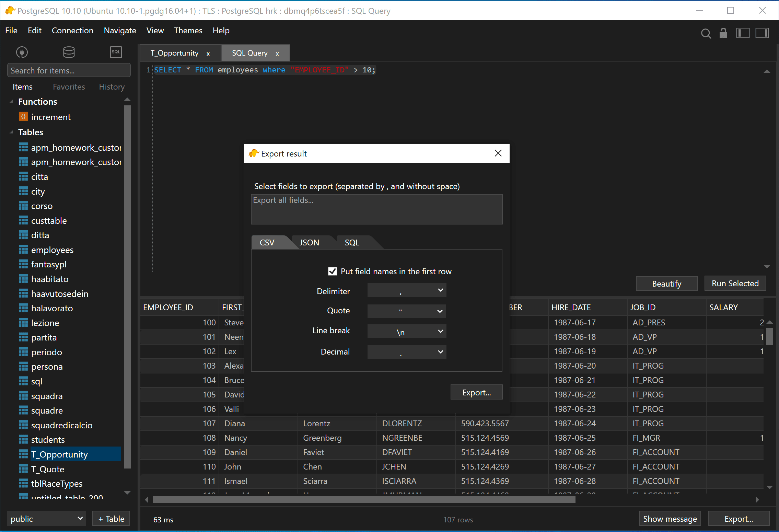Screen dimensions: 779x532
Task: Click the Run Selected button
Action: click(735, 284)
